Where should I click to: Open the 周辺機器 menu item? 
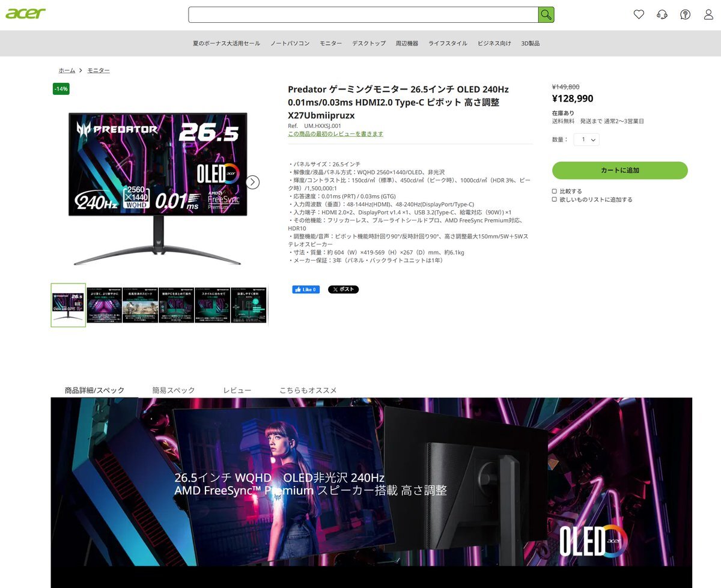coord(407,43)
